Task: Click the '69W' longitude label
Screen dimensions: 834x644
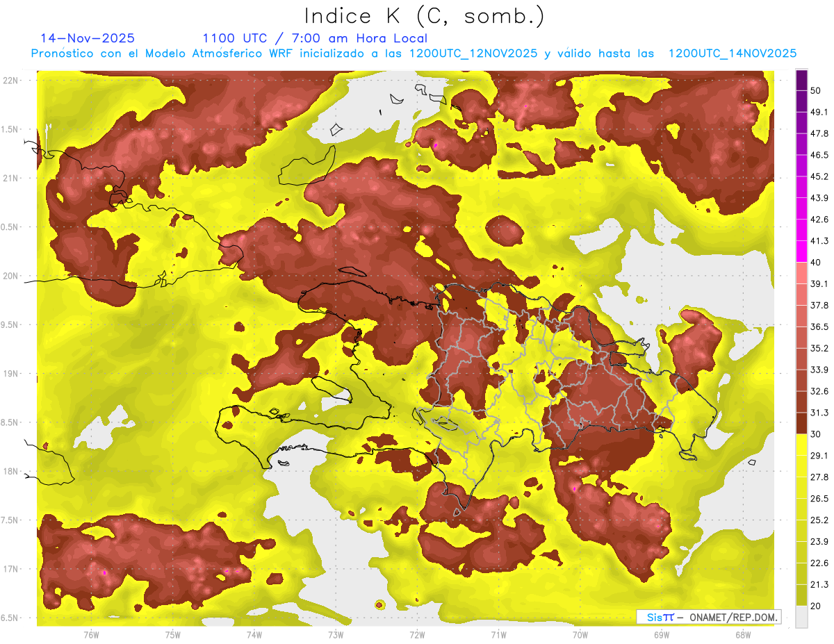Action: coord(662,634)
